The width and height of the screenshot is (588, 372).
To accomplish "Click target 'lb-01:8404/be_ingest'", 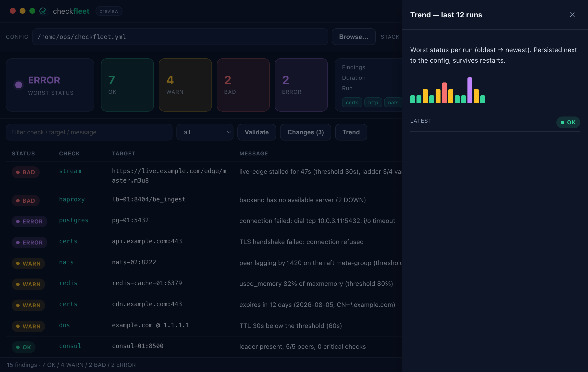I will coord(149,199).
